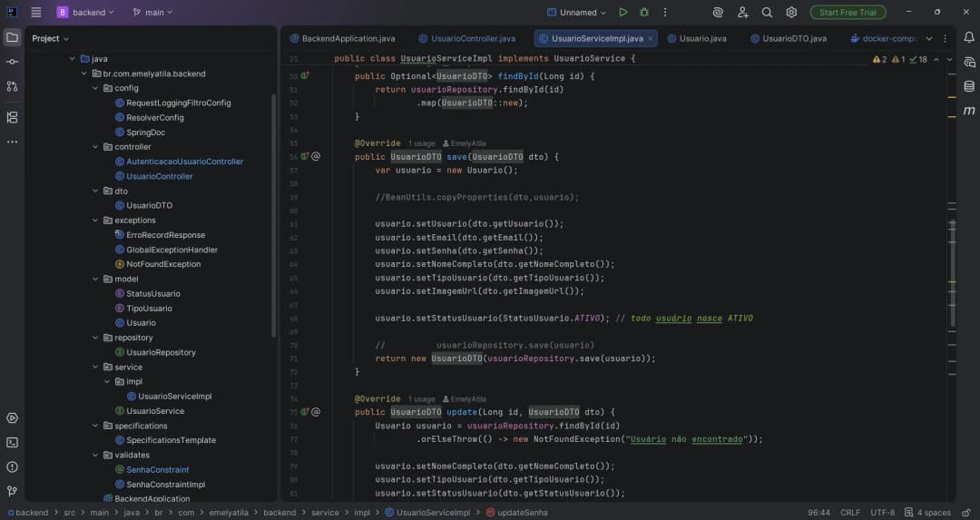Switch to UsuarioDTO.java tab

click(x=789, y=38)
